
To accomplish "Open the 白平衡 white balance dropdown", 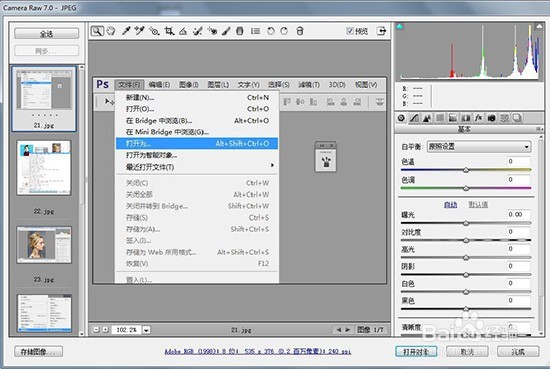I will pos(479,147).
